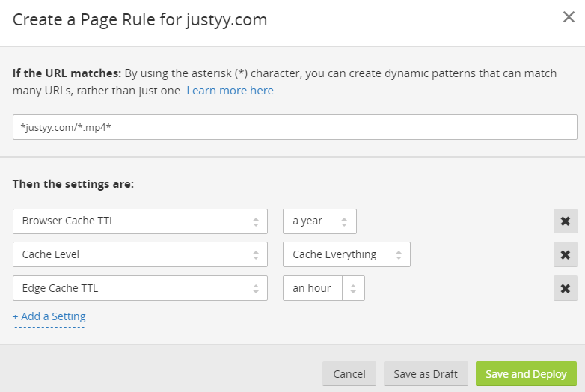Open the Browser Cache TTL setting dropdown

[x=140, y=221]
